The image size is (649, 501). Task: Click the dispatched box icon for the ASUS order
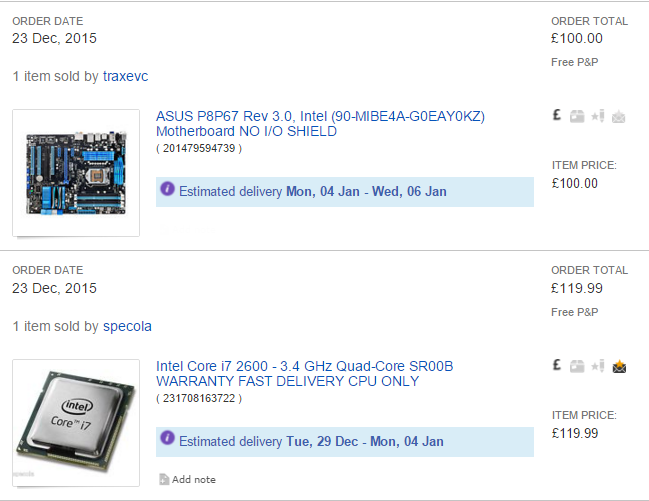577,117
